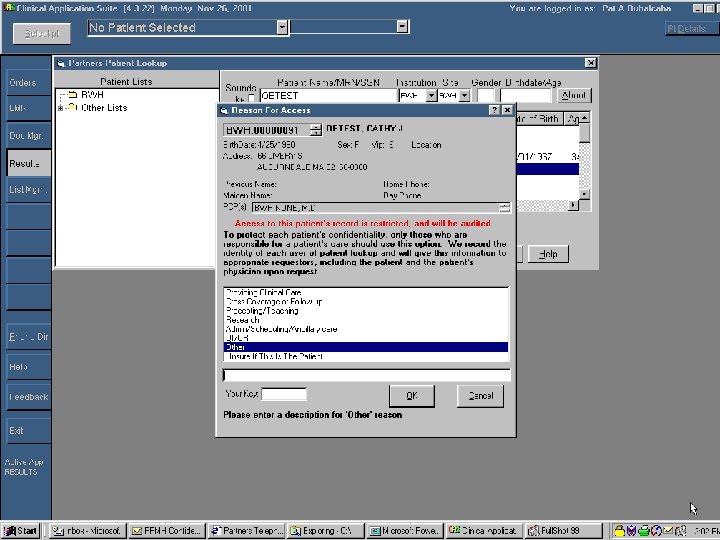Viewport: 720px width, 540px height.
Task: Click the Feedback sidebar button
Action: [x=28, y=397]
